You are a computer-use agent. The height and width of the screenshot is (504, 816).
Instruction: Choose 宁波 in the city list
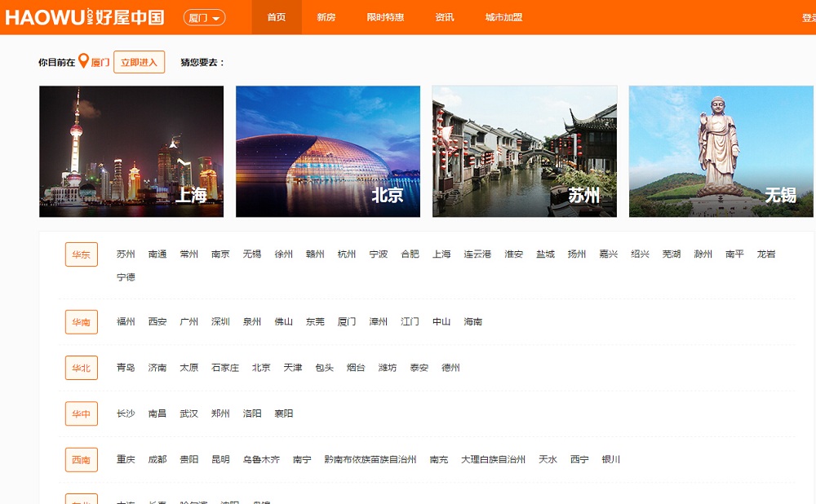point(379,254)
